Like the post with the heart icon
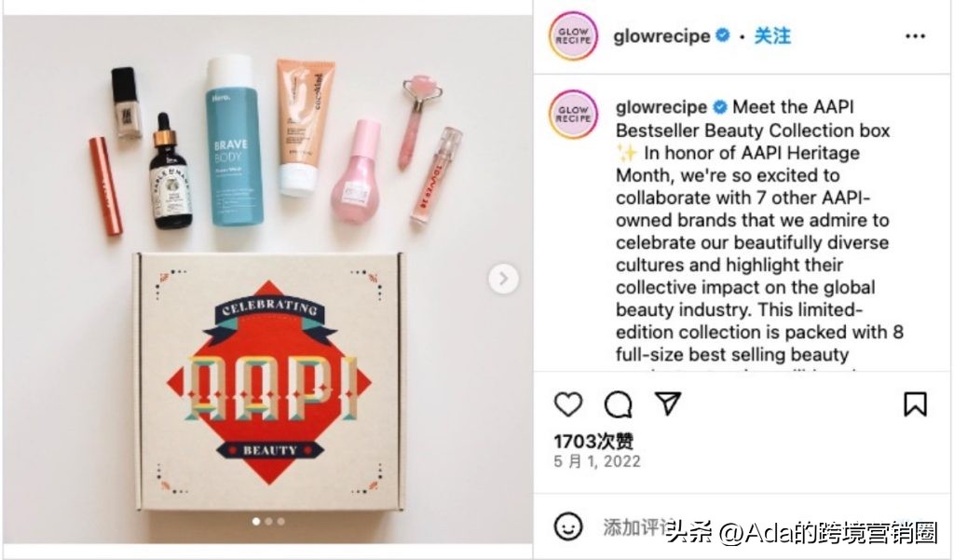Screen dimensions: 954x560 point(568,404)
